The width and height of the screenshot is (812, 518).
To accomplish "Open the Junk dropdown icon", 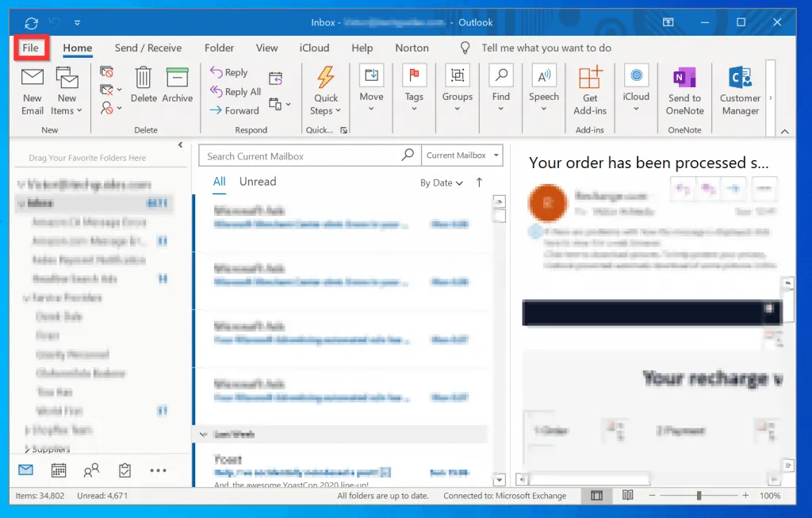I will (x=110, y=108).
